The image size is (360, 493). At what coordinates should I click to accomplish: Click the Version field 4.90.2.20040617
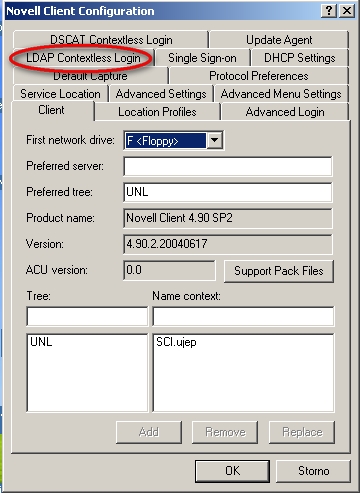point(228,244)
